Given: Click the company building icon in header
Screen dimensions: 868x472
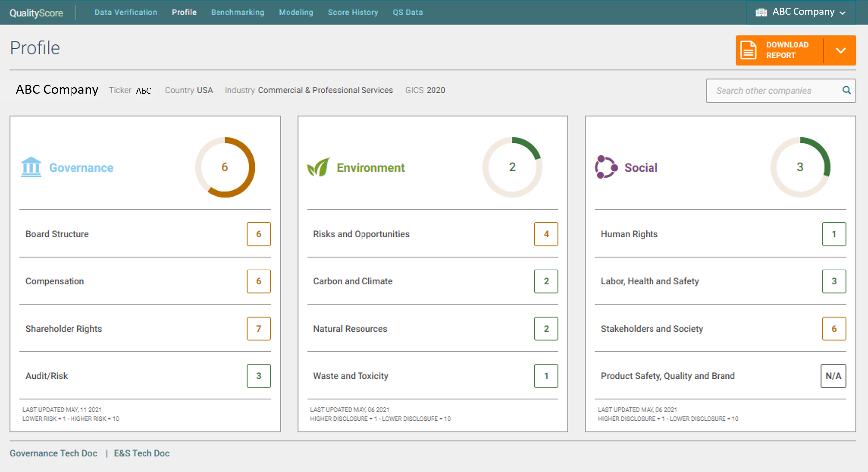Looking at the screenshot, I should pyautogui.click(x=761, y=12).
